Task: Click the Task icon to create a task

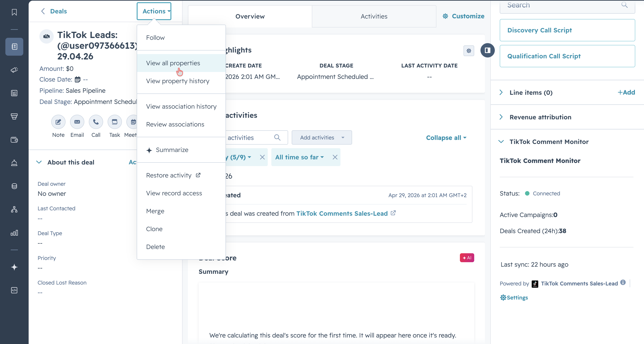Action: click(x=115, y=122)
